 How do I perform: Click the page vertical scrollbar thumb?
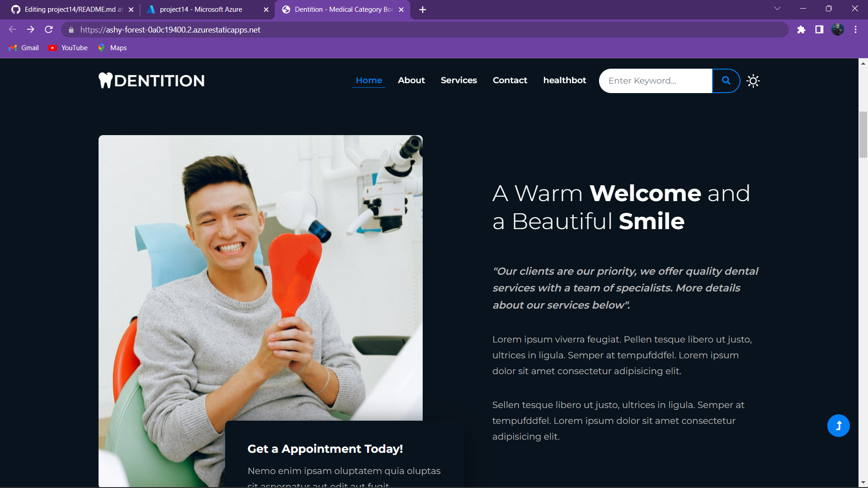pos(863,135)
